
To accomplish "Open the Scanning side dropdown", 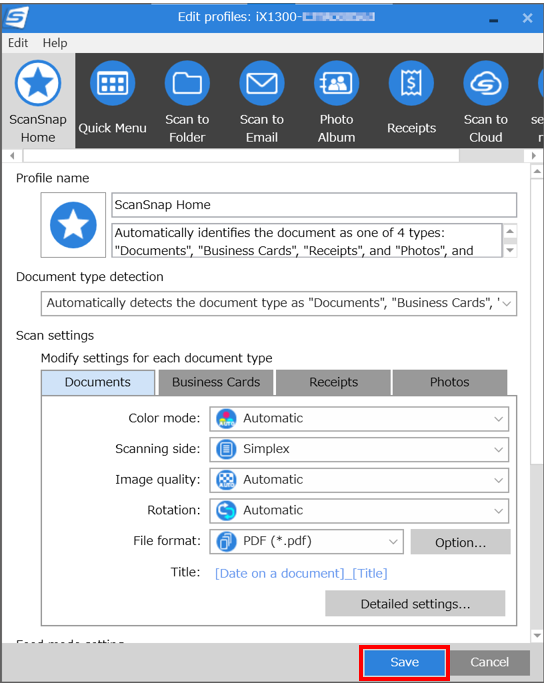I will pyautogui.click(x=359, y=450).
